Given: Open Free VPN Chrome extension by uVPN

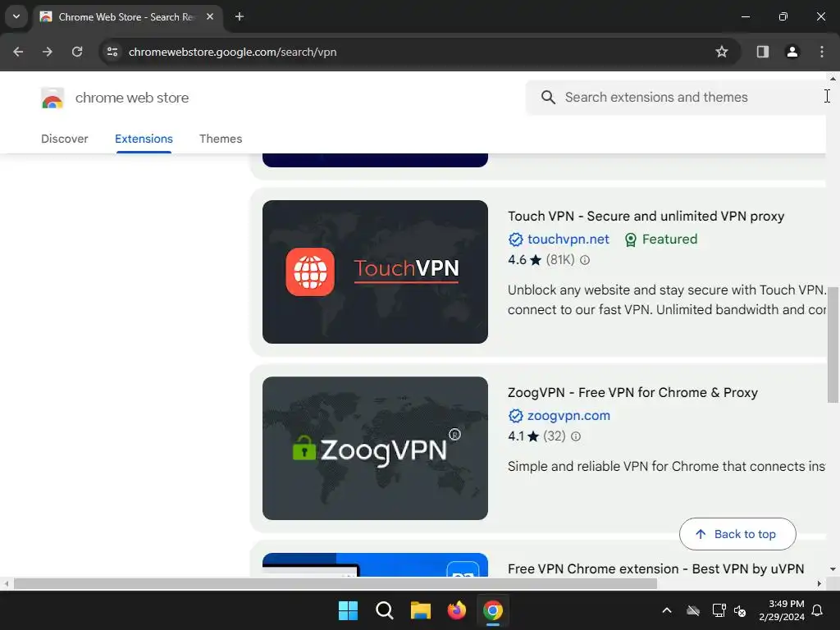Looking at the screenshot, I should coord(655,568).
